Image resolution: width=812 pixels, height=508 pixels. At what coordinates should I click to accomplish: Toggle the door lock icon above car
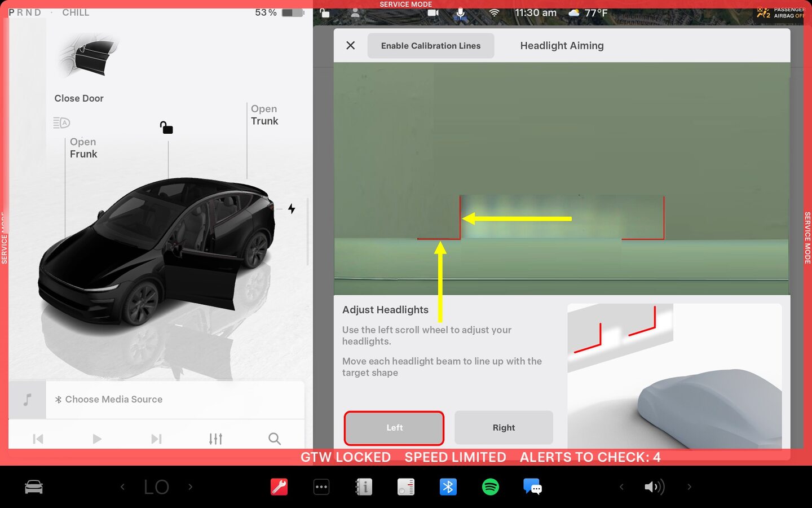pos(166,128)
